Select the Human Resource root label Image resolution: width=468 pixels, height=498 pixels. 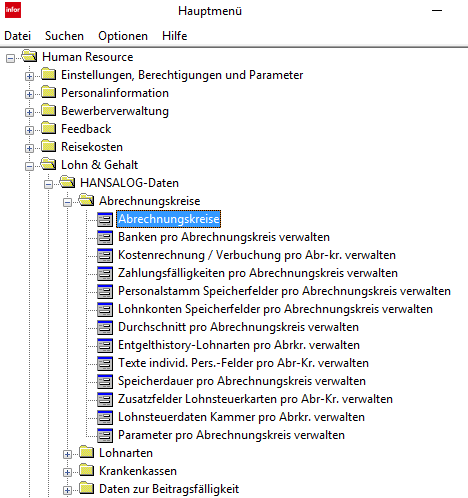(x=88, y=57)
